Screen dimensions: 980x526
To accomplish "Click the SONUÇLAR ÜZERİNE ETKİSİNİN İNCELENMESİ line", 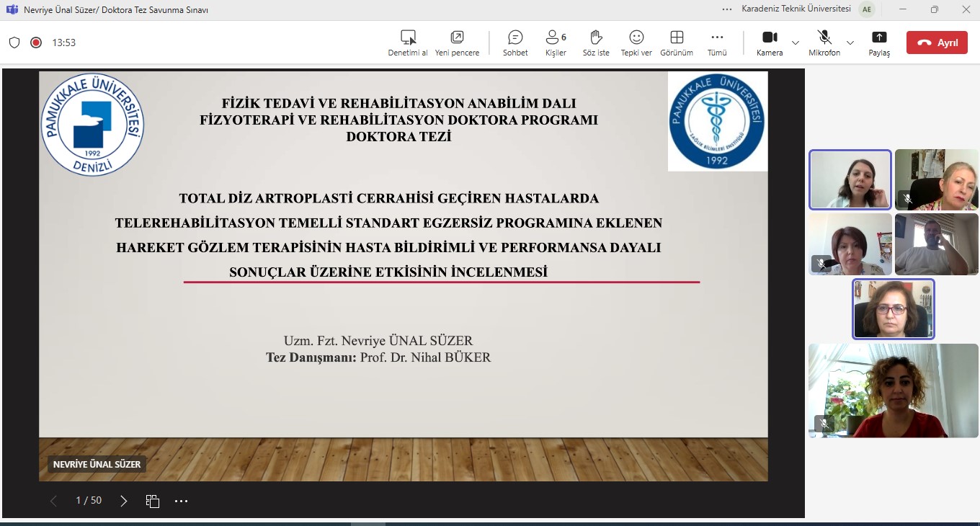I will point(388,272).
